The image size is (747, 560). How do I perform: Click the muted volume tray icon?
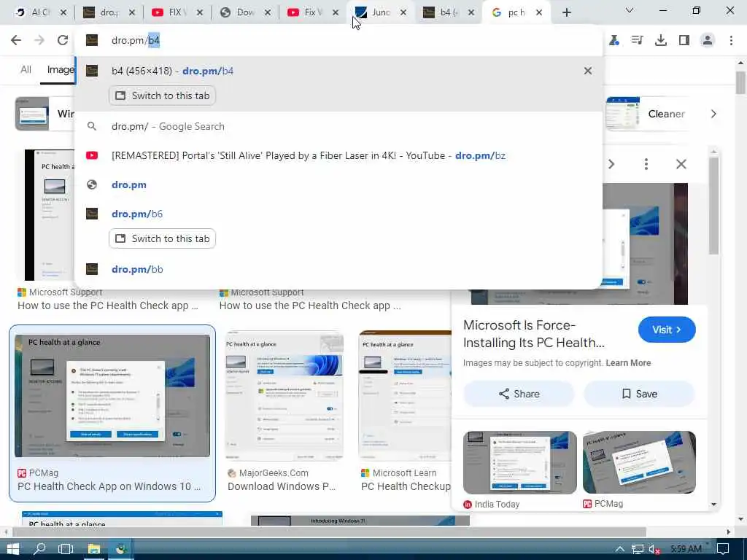tap(654, 549)
